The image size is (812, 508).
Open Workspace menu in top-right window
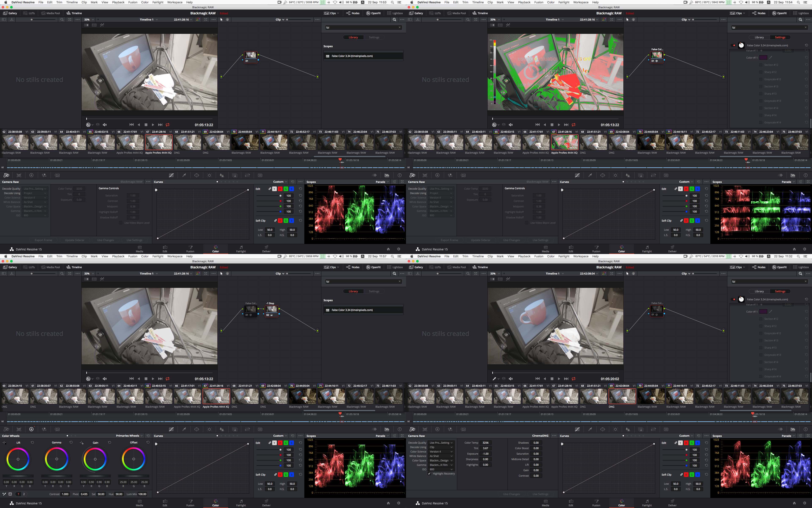581,2
